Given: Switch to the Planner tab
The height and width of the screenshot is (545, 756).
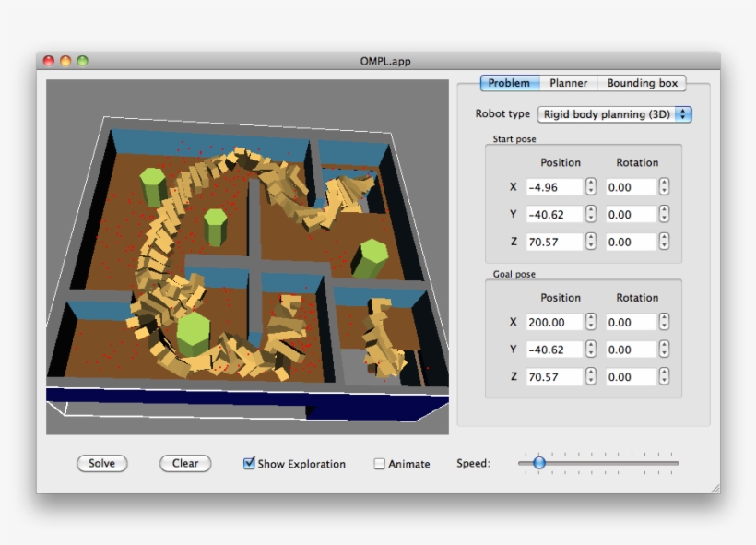Looking at the screenshot, I should 568,83.
